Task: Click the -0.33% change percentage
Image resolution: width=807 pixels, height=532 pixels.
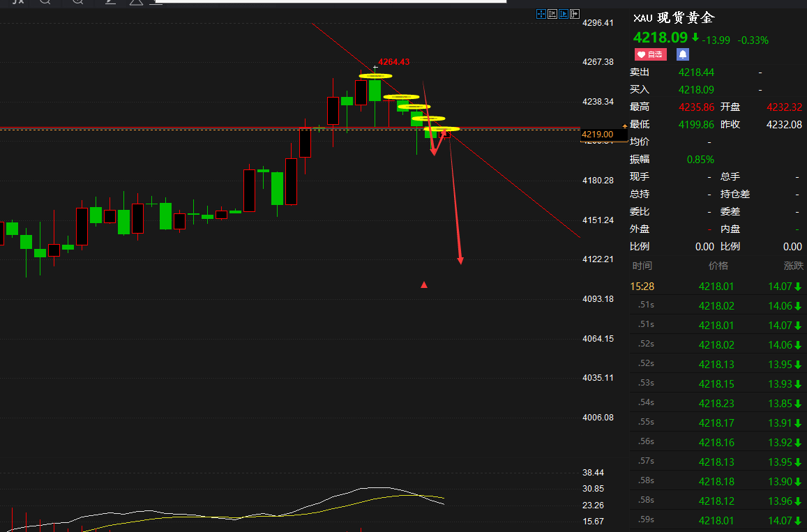Action: [x=753, y=40]
